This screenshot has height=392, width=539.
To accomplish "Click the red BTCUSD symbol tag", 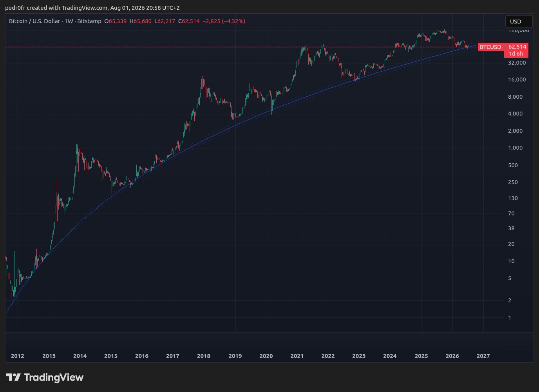I will (x=490, y=47).
